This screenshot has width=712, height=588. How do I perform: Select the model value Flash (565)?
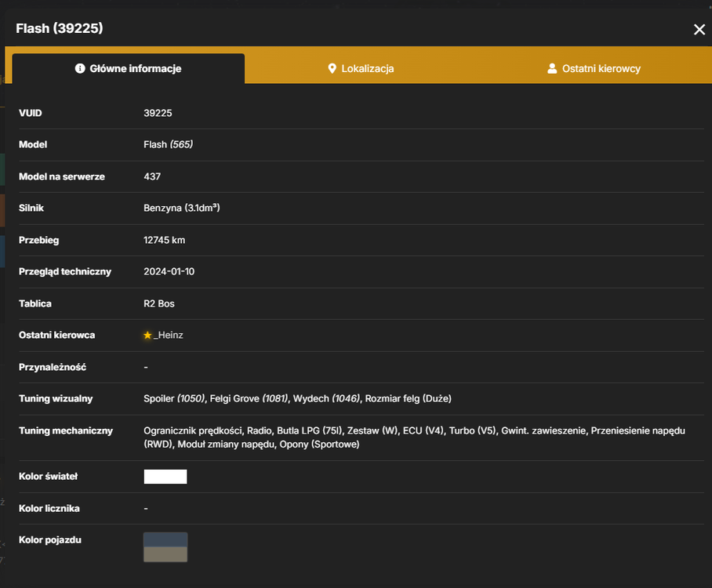point(168,144)
